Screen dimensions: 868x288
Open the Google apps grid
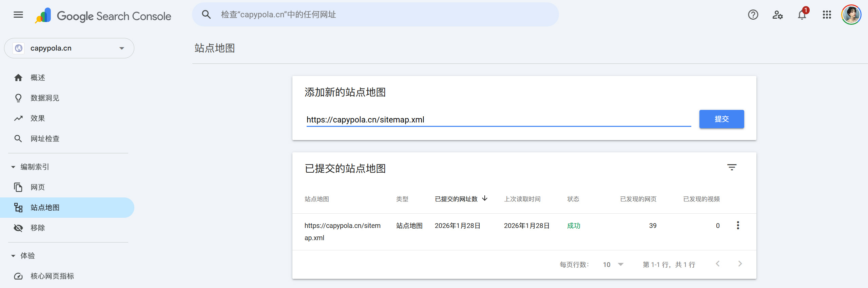click(x=827, y=15)
